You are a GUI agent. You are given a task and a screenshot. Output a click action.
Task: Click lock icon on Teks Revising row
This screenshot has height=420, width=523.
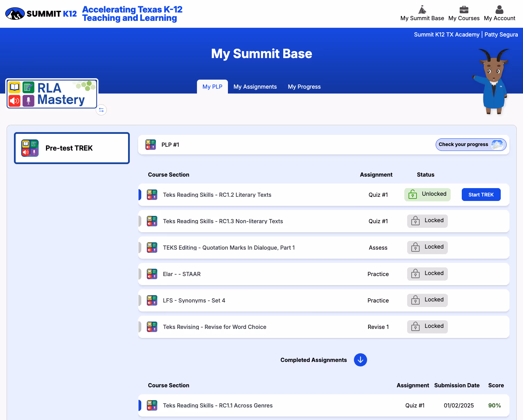click(415, 326)
